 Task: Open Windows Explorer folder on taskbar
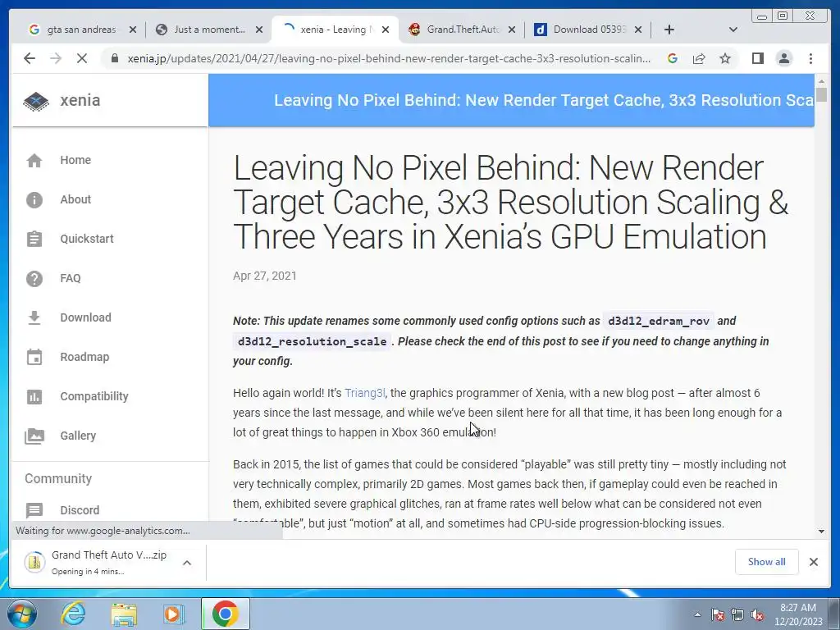(x=124, y=614)
